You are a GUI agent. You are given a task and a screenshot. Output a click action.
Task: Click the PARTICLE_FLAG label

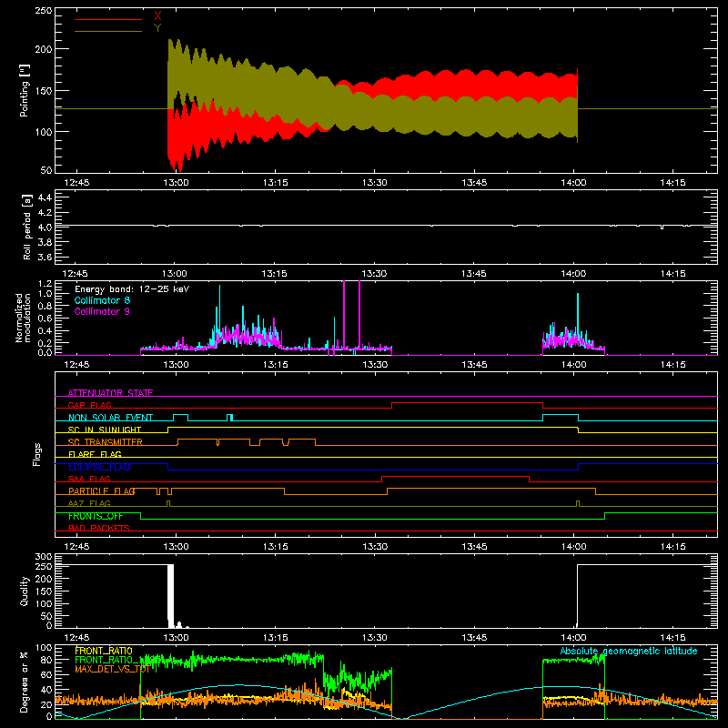click(102, 490)
